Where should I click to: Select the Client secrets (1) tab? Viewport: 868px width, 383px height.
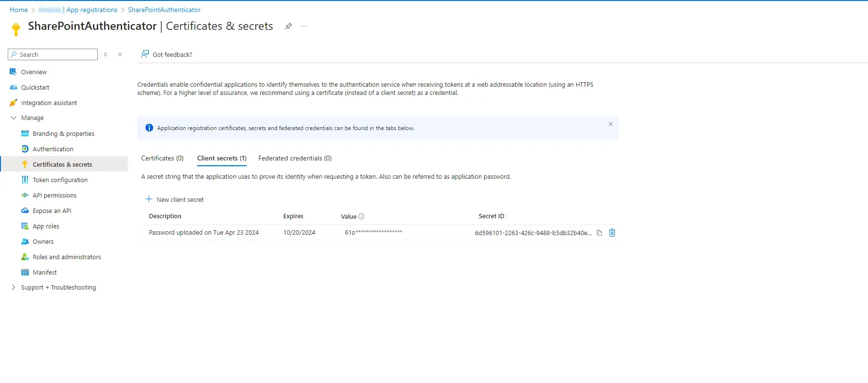[222, 158]
